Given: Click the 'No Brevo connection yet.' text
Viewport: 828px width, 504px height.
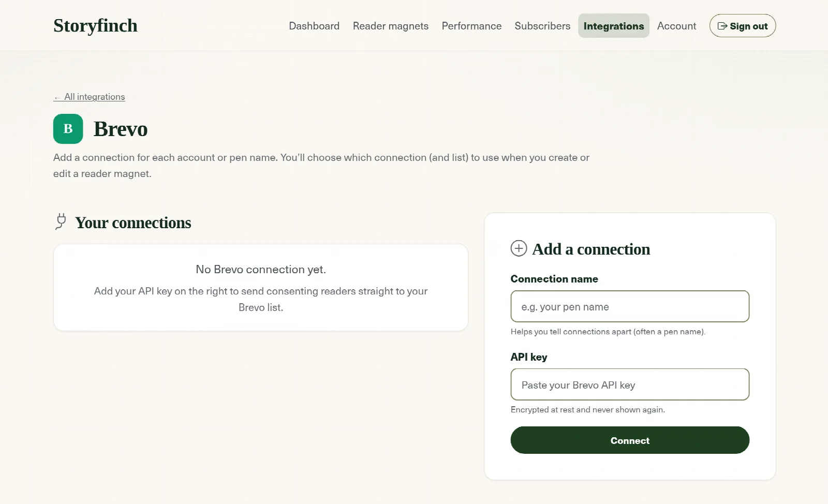Looking at the screenshot, I should pyautogui.click(x=261, y=270).
